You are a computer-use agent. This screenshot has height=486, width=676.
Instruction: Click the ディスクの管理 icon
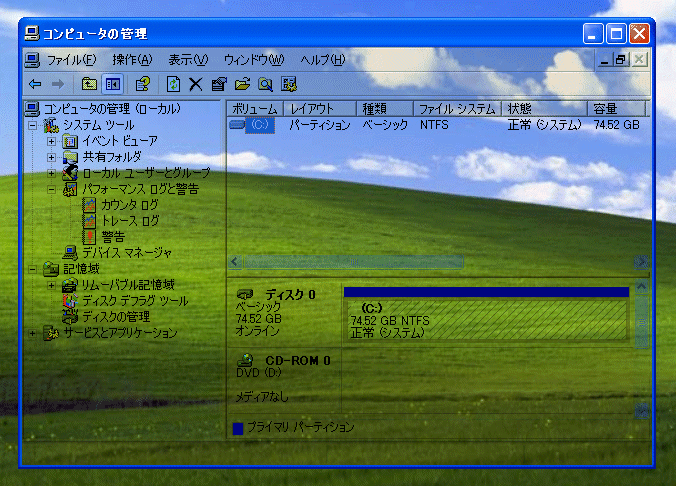[70, 317]
